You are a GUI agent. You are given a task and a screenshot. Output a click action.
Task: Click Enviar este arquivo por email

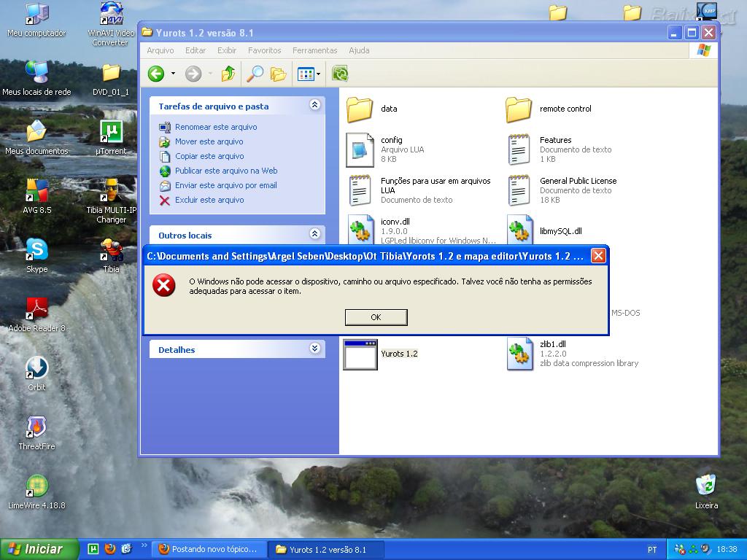click(x=226, y=185)
